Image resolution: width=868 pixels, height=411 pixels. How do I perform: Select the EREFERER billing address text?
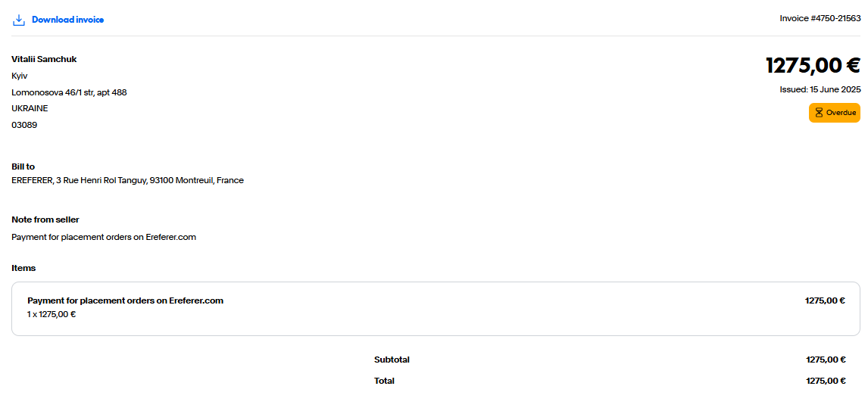coord(128,180)
